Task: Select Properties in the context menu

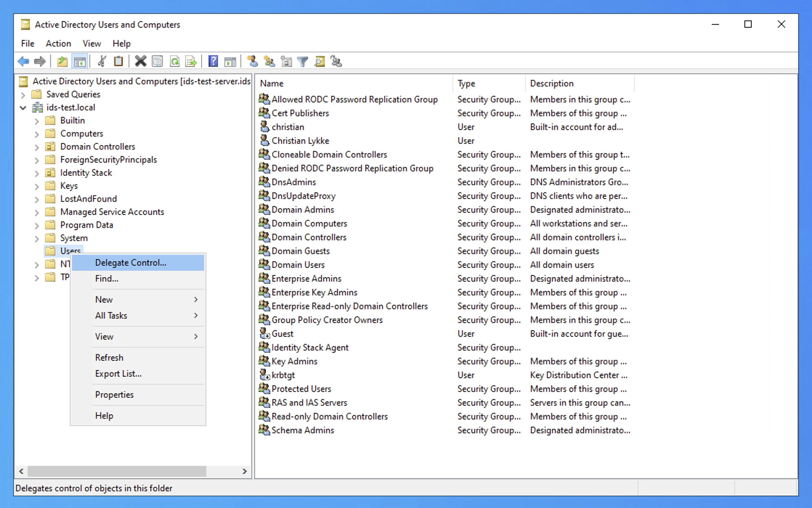Action: (138, 394)
